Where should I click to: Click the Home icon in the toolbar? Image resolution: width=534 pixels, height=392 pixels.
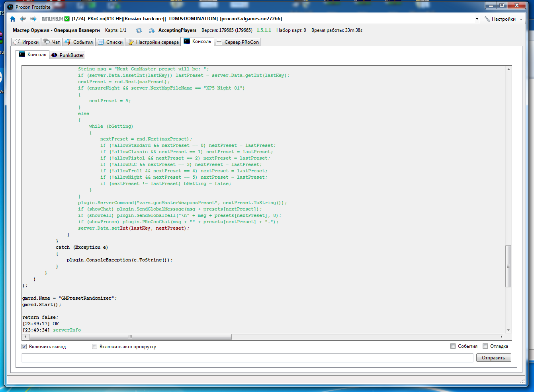coord(13,19)
